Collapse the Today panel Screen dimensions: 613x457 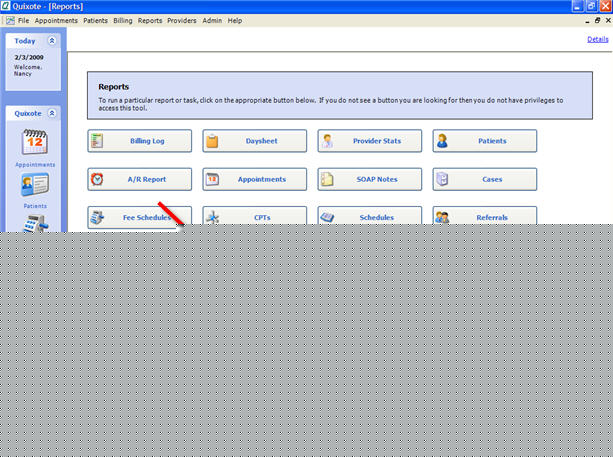52,41
